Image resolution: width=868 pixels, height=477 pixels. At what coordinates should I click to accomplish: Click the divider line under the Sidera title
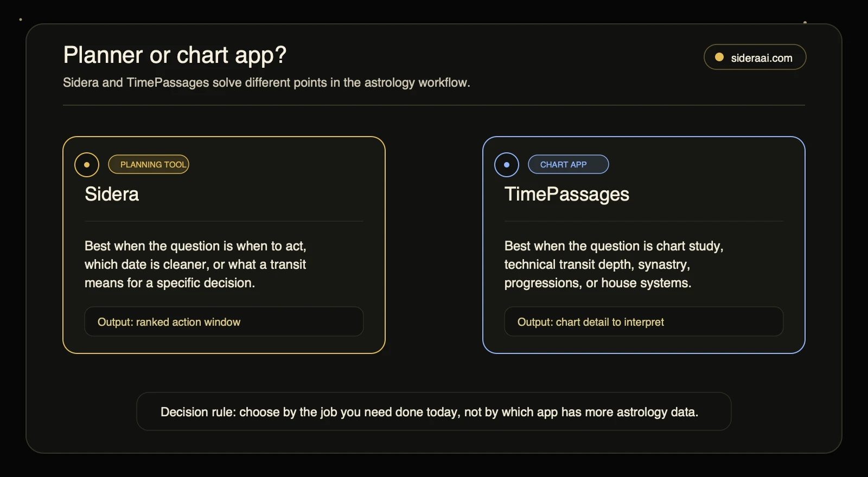pyautogui.click(x=224, y=221)
